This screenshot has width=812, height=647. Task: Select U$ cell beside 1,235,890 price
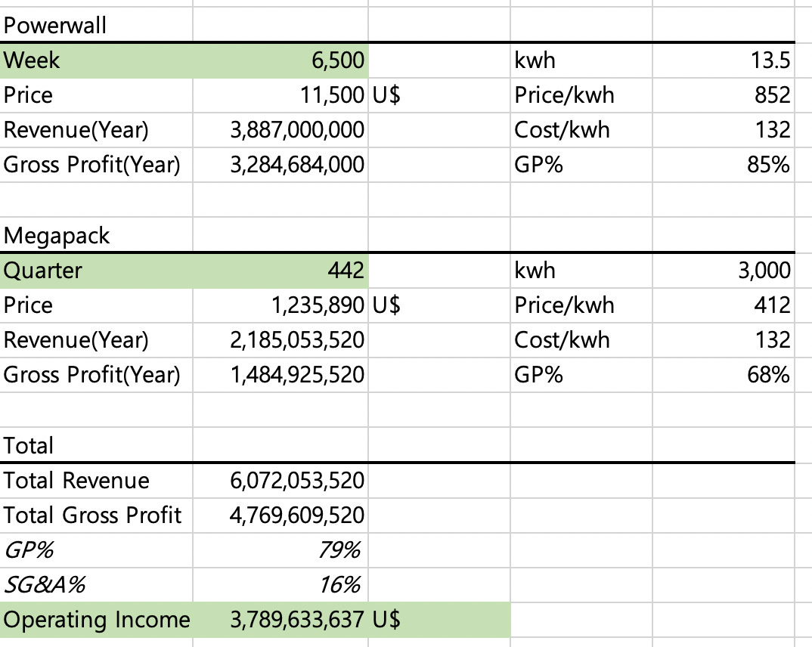tap(439, 305)
